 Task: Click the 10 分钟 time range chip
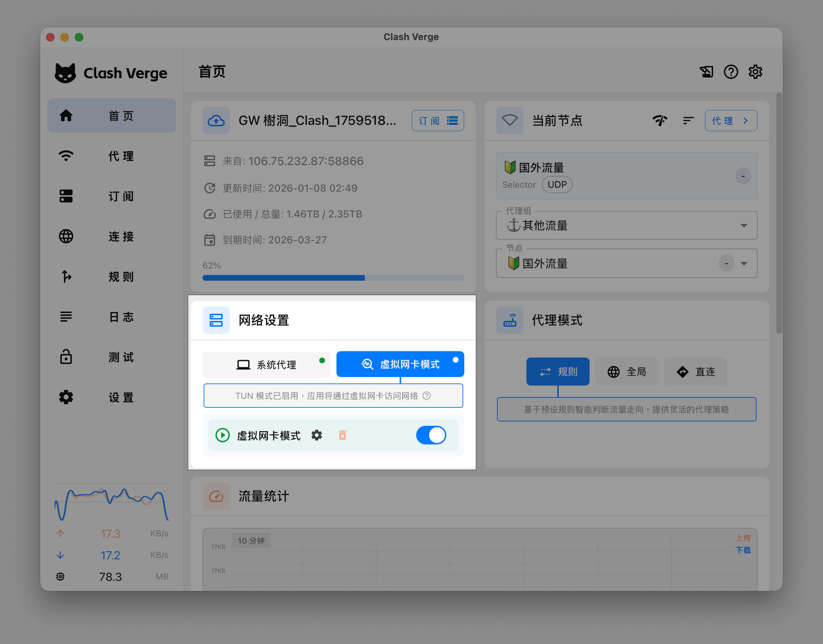pyautogui.click(x=251, y=541)
